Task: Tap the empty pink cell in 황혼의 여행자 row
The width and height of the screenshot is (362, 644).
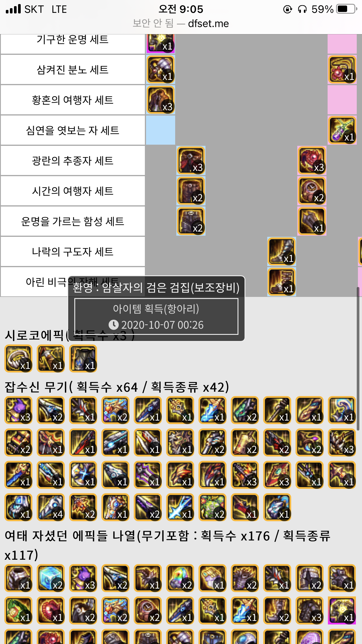Action: 342,100
